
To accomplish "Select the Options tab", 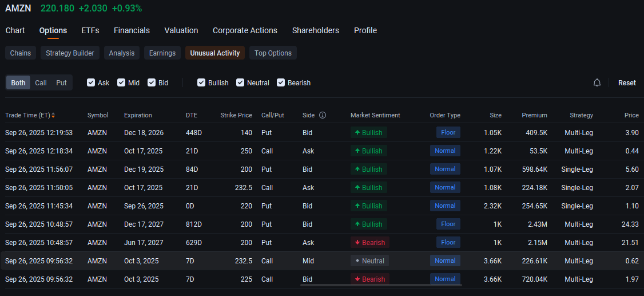I will (53, 30).
